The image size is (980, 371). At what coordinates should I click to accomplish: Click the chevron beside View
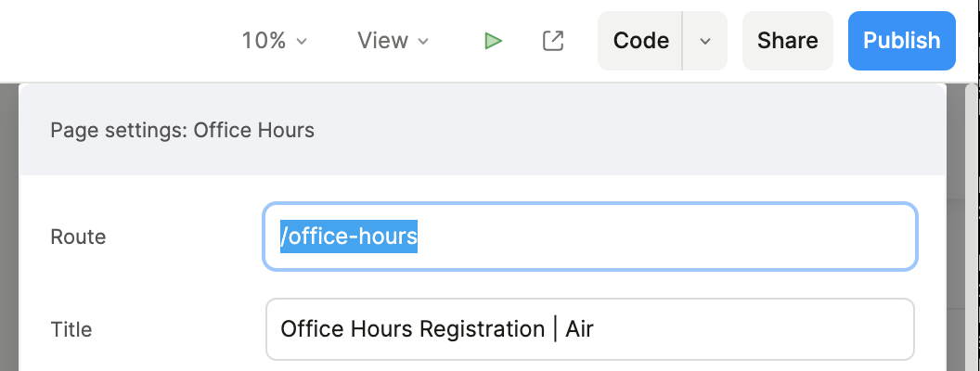coord(423,42)
